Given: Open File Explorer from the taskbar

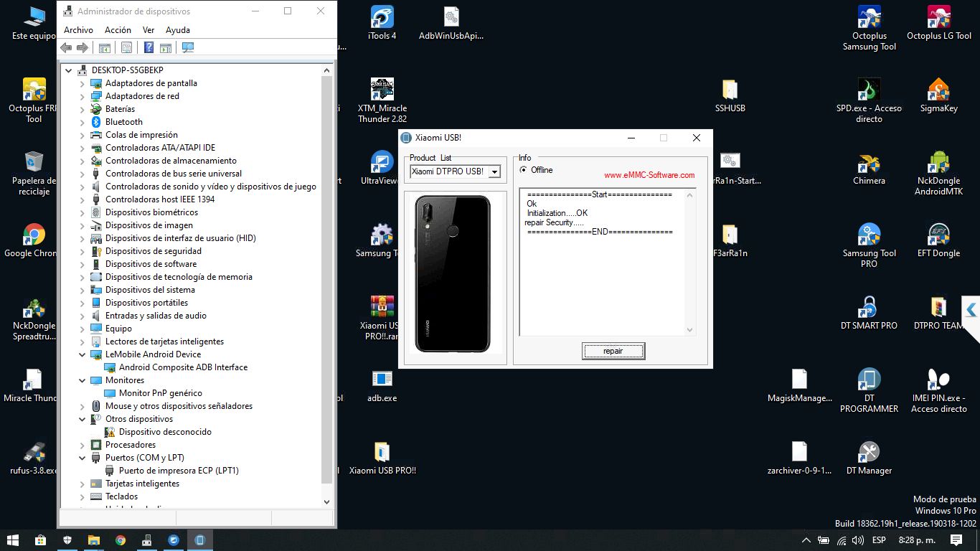Looking at the screenshot, I should coord(94,540).
